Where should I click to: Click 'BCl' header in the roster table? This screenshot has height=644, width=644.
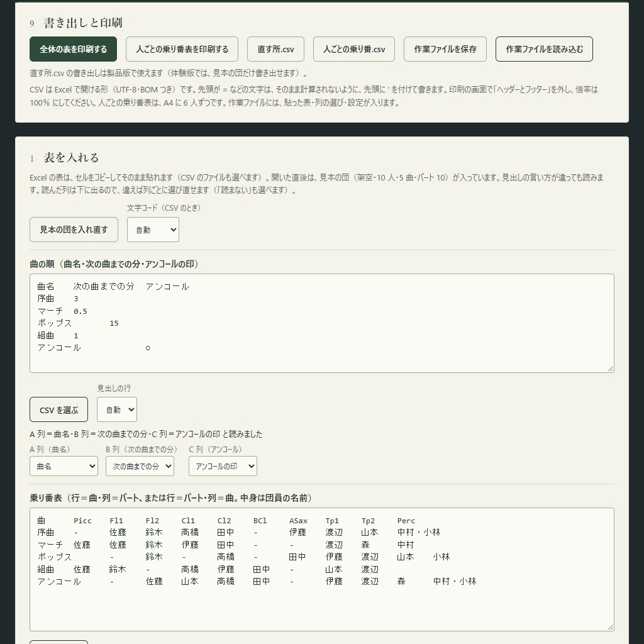pyautogui.click(x=260, y=521)
